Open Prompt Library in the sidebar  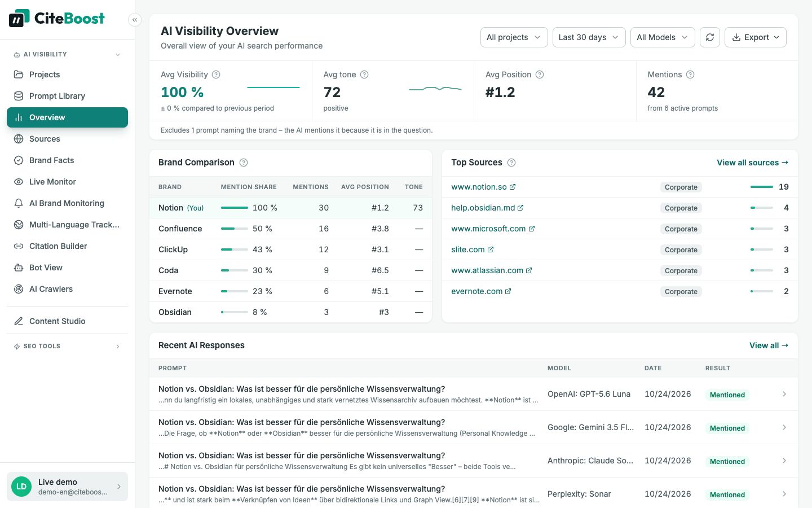67,96
